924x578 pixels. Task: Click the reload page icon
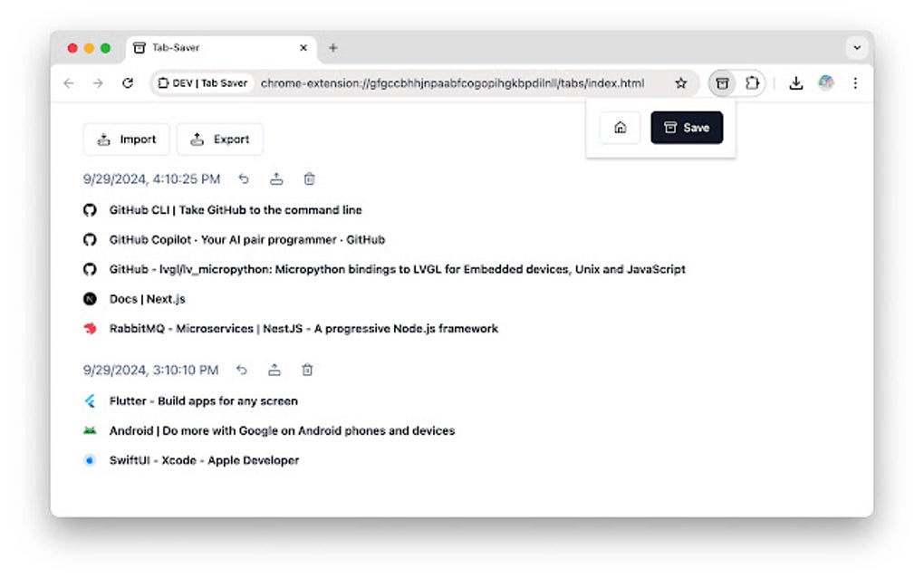127,82
